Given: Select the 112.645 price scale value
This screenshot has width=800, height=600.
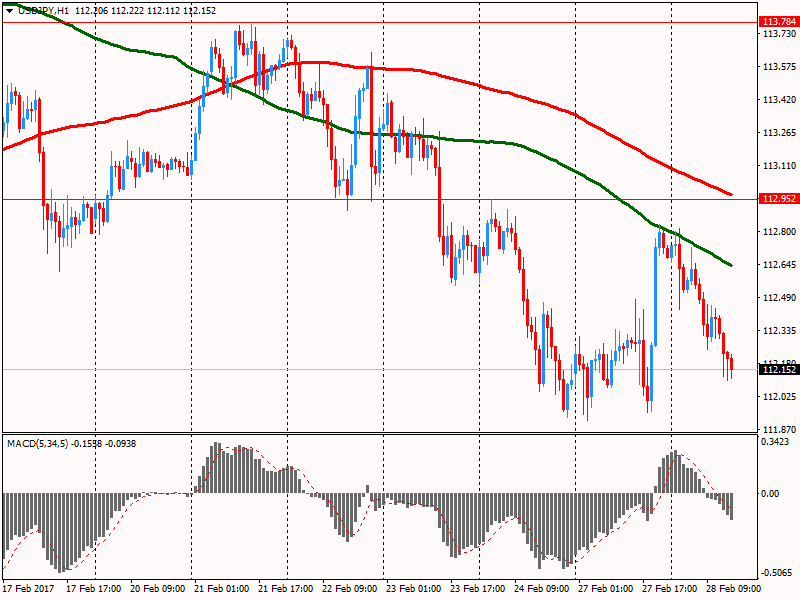Looking at the screenshot, I should point(779,265).
